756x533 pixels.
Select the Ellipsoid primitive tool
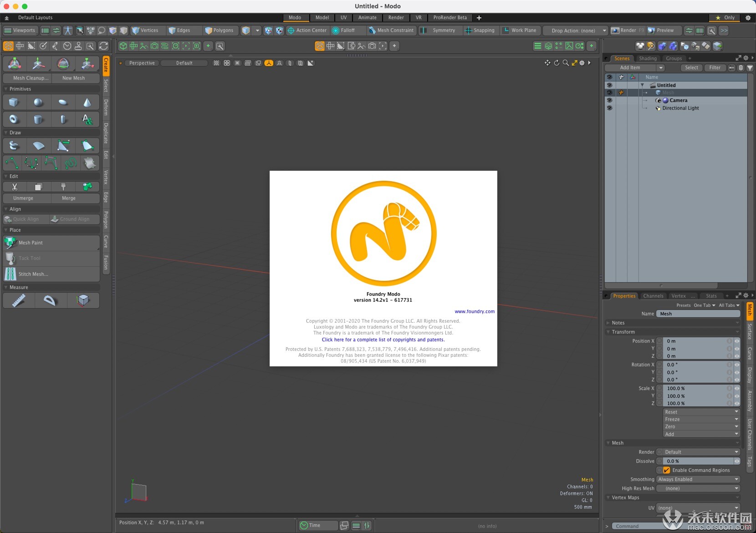63,103
